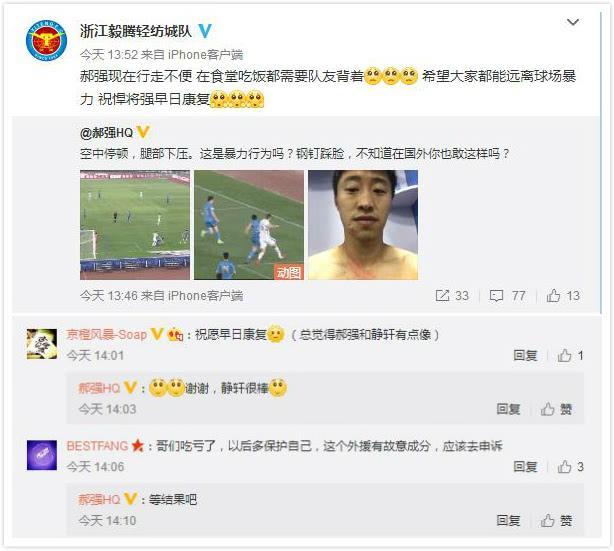Reply to 郝强HQ's 等结果吧 comment
Viewport: 614px width, 551px height.
[508, 520]
